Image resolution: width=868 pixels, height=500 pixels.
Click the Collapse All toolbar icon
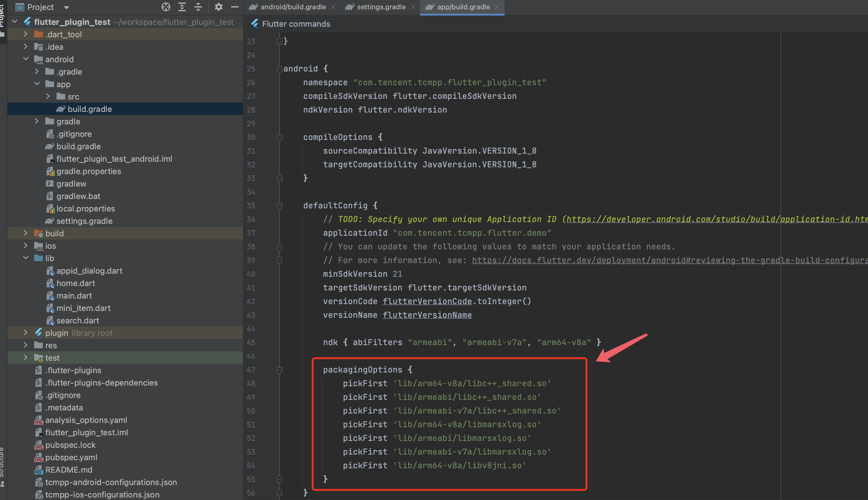point(198,7)
